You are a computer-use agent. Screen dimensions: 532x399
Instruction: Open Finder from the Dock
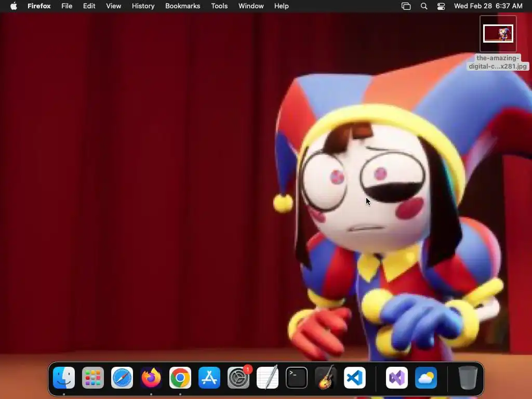[64, 378]
